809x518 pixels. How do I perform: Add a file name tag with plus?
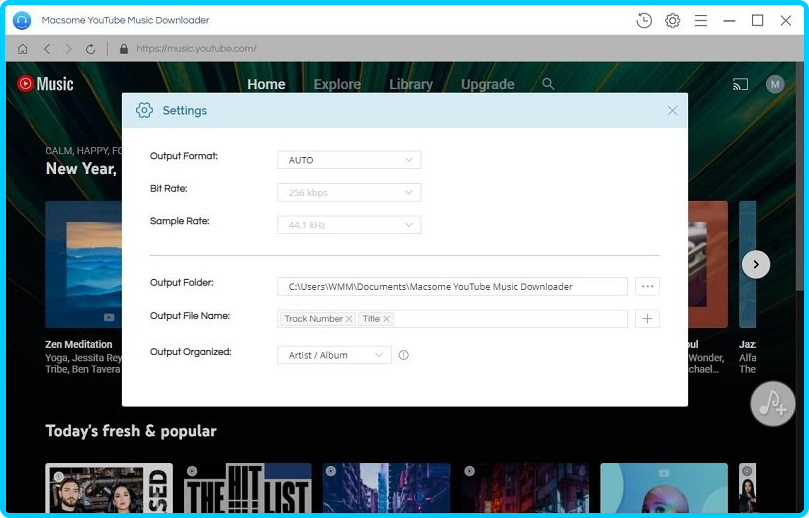pos(648,319)
